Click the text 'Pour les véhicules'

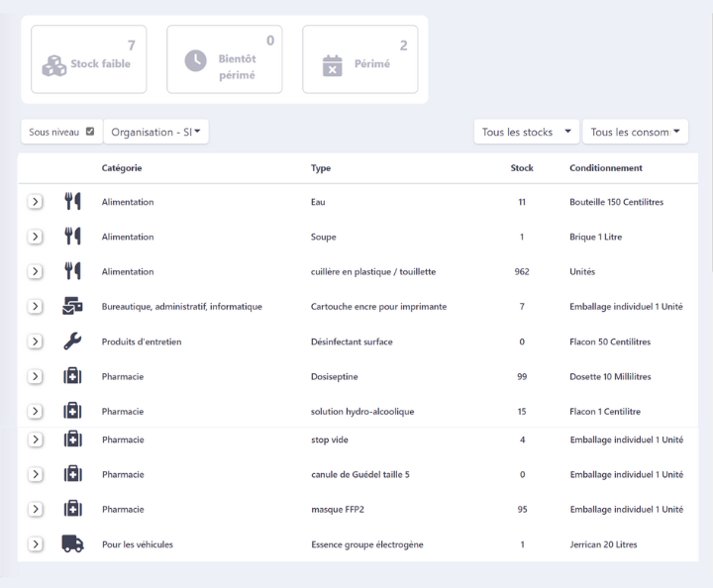(x=138, y=544)
